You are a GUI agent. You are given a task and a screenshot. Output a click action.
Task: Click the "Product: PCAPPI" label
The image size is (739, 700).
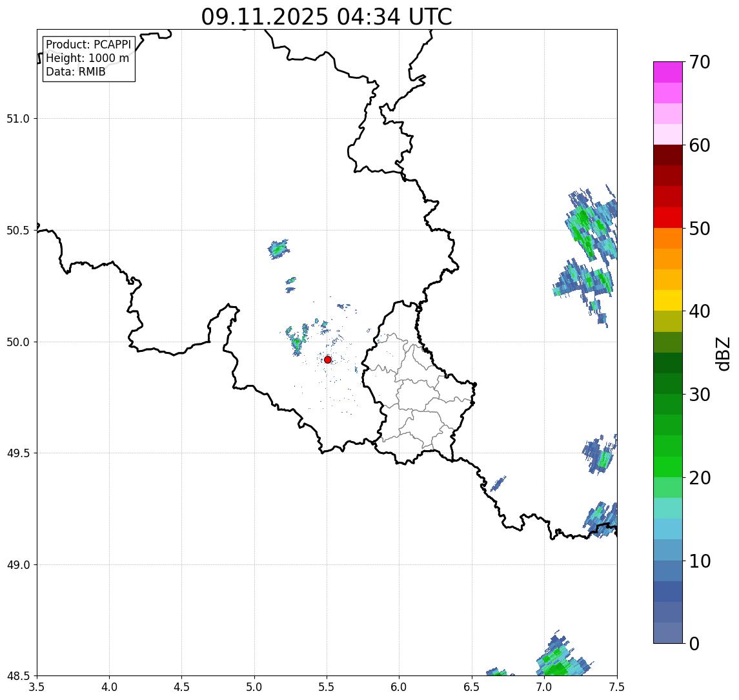tap(88, 45)
